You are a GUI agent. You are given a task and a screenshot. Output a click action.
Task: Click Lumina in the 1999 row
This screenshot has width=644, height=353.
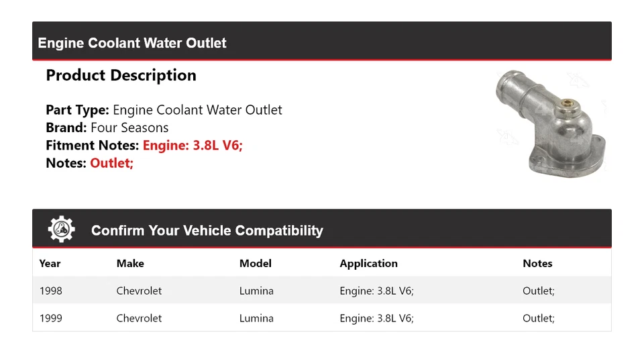(256, 318)
